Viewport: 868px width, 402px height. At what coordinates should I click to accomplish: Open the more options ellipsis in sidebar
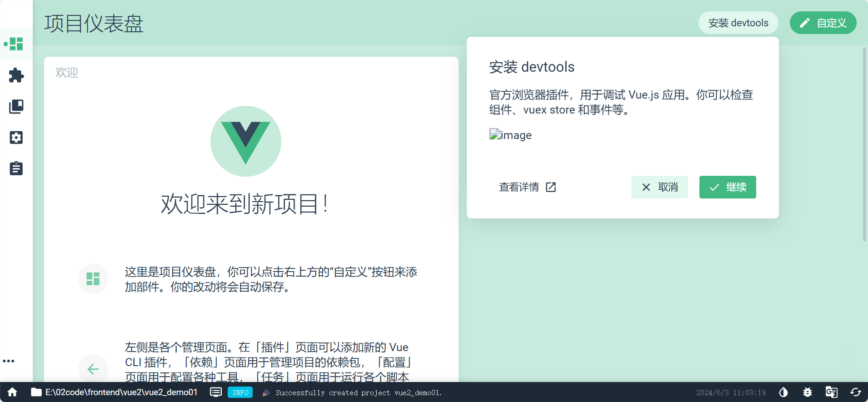pyautogui.click(x=9, y=361)
